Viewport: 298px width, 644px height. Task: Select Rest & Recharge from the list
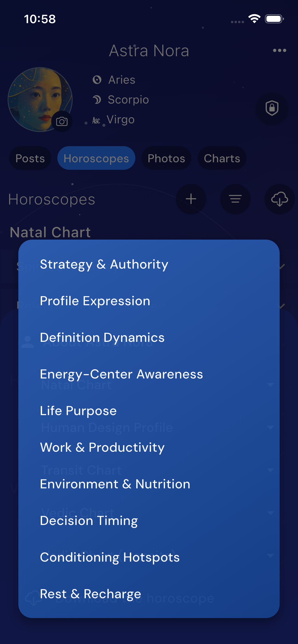point(90,594)
